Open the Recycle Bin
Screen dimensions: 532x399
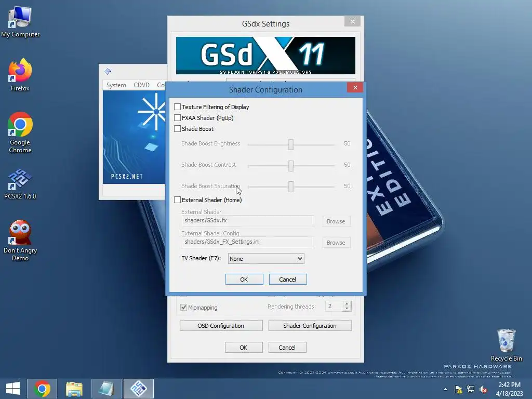pos(506,345)
